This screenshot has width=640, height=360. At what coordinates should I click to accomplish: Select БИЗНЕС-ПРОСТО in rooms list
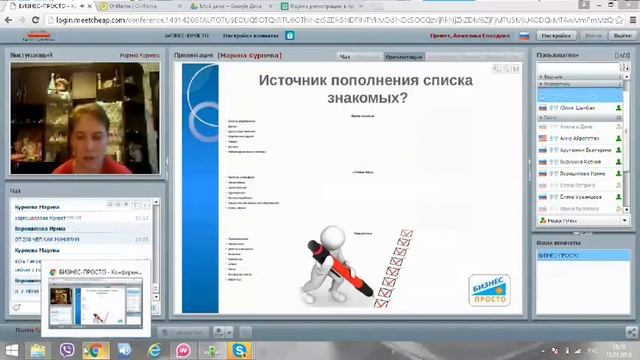[583, 256]
